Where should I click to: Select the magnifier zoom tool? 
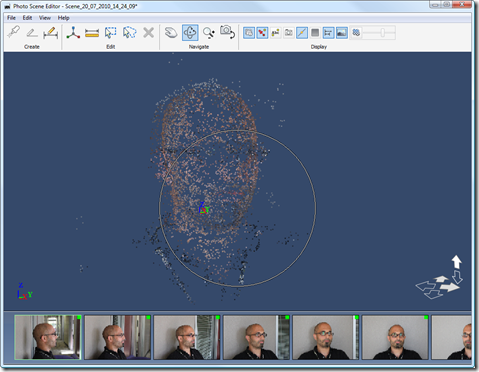coord(209,33)
